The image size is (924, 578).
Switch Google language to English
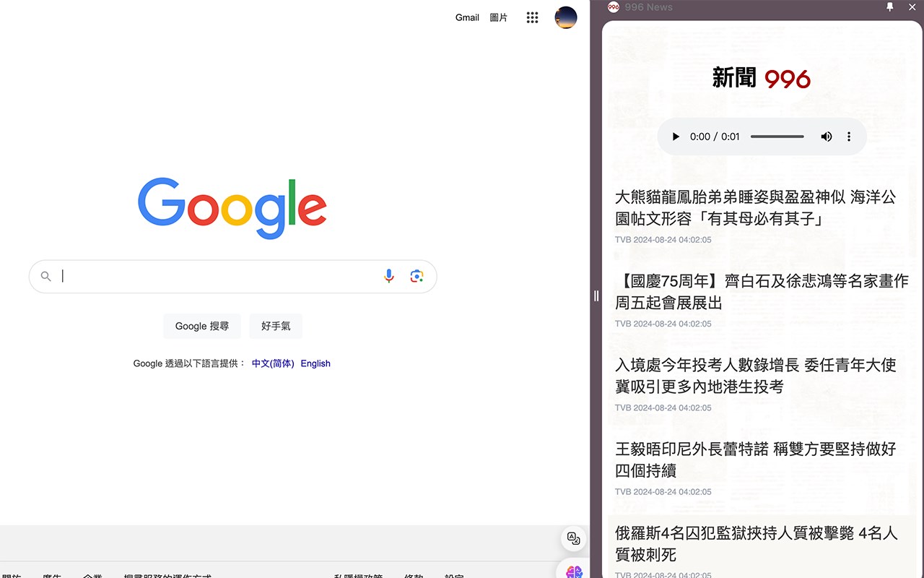(315, 363)
